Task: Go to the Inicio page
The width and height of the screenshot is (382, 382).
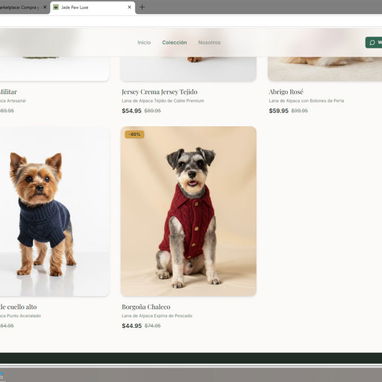Action: click(x=144, y=42)
